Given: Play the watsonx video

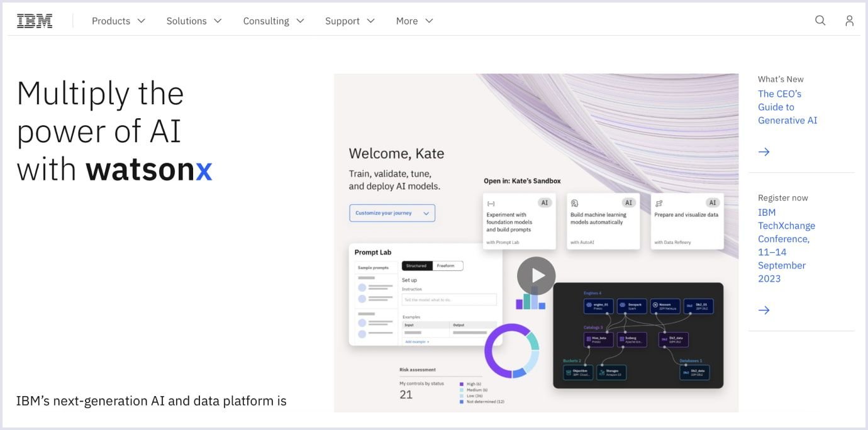Looking at the screenshot, I should (x=536, y=275).
